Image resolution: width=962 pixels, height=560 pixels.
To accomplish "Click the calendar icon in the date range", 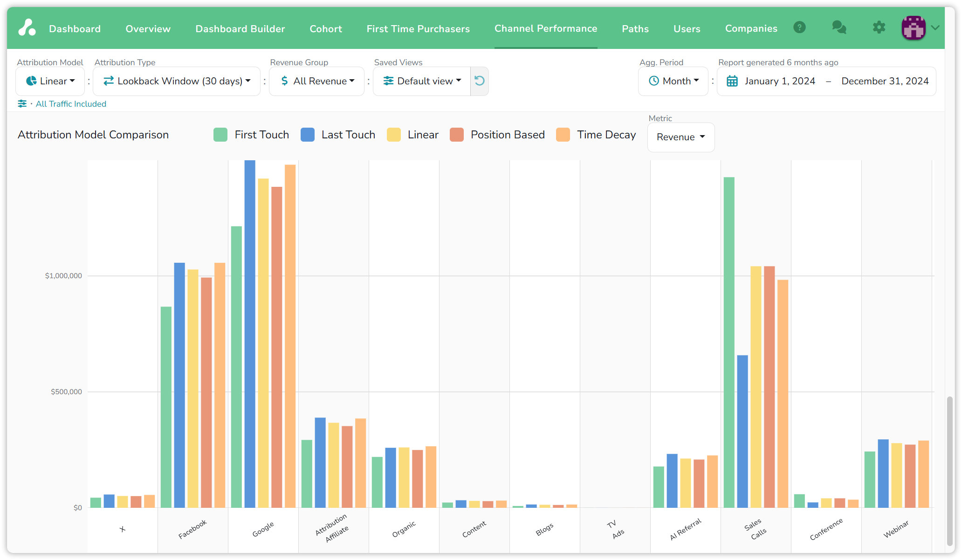I will pos(732,81).
